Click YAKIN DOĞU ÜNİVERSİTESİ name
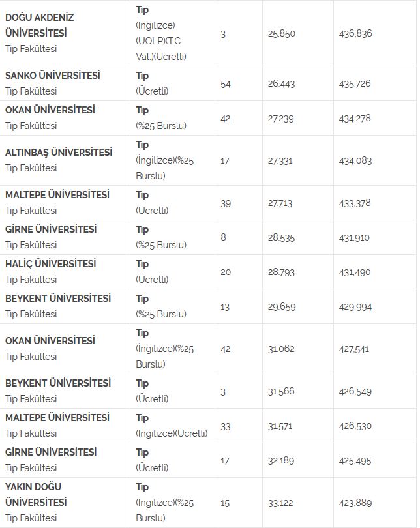 tap(38, 494)
